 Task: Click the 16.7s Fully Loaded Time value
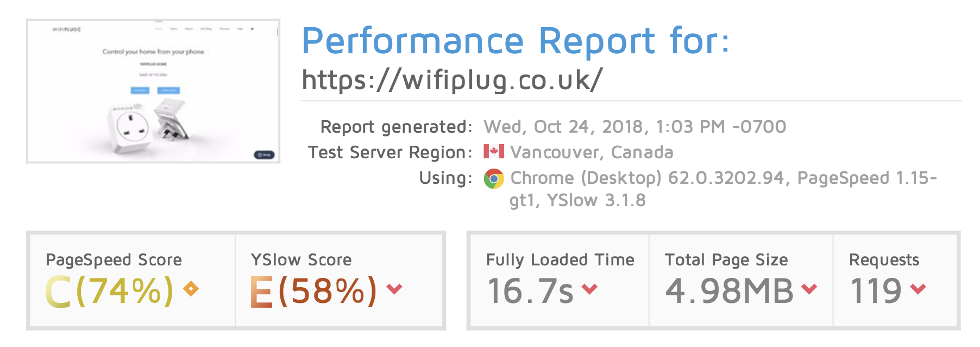point(530,291)
